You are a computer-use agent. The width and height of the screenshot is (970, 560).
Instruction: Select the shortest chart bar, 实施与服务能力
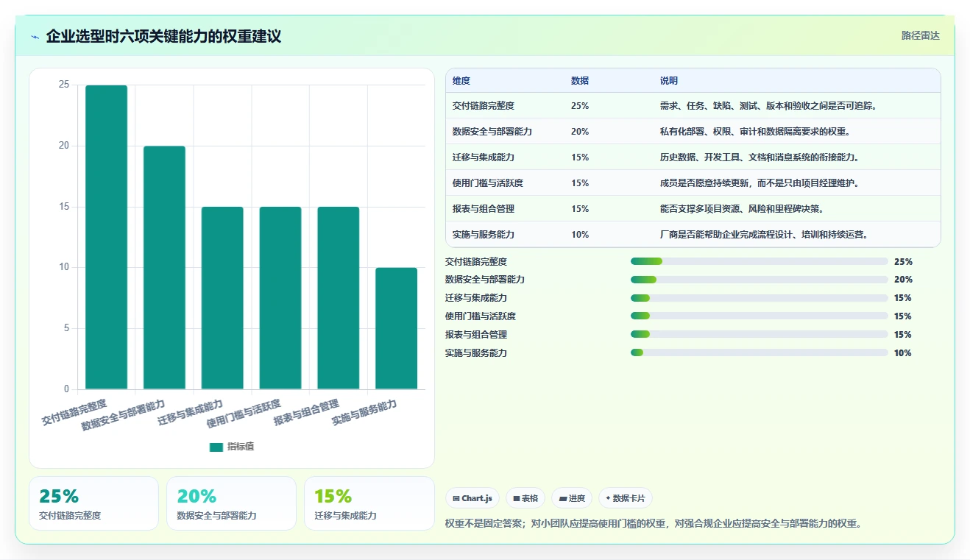[396, 328]
